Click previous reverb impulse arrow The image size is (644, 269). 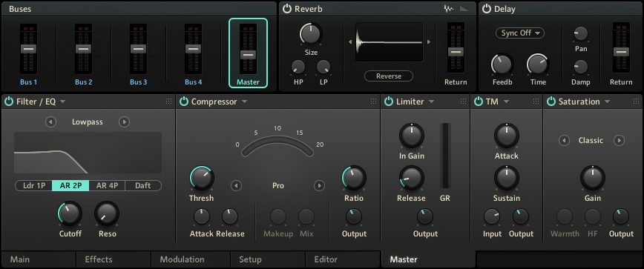[350, 41]
